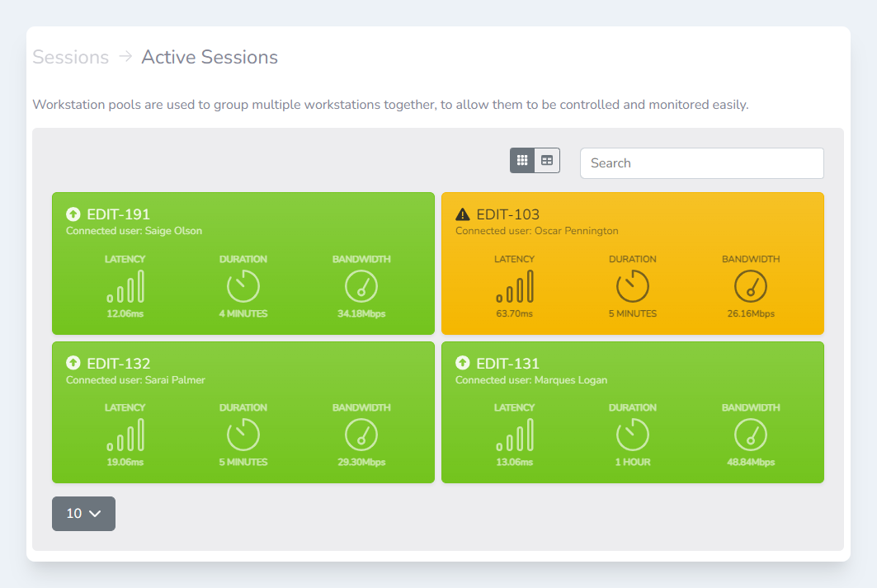Click the latency signal bars icon on EDIT-191
Screen dimensions: 877x588
tap(125, 286)
